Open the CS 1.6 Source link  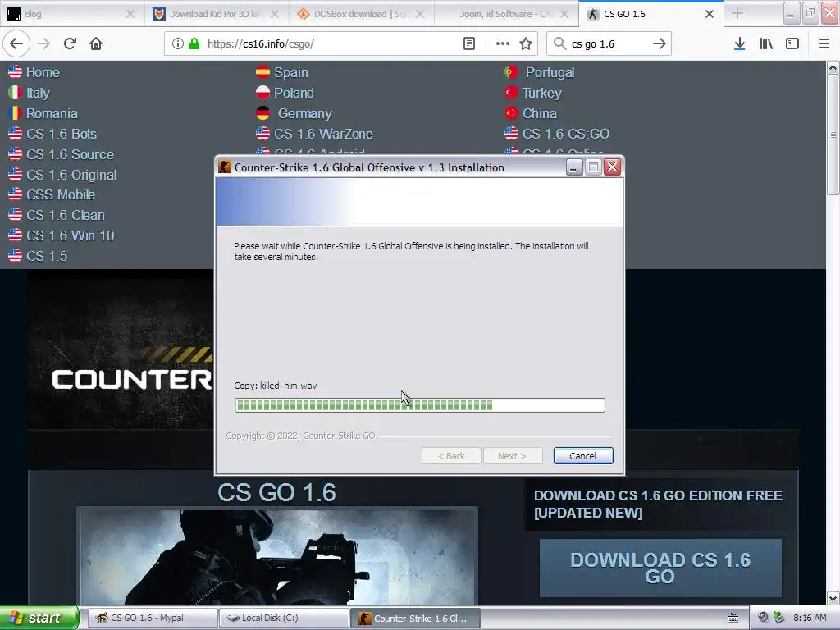pos(71,154)
